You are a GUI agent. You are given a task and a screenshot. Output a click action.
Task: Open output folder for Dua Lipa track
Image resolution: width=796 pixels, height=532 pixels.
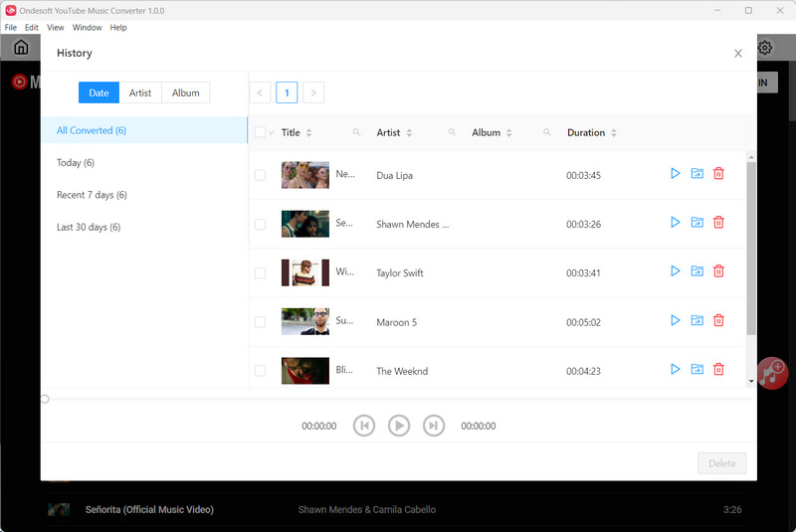tap(697, 173)
